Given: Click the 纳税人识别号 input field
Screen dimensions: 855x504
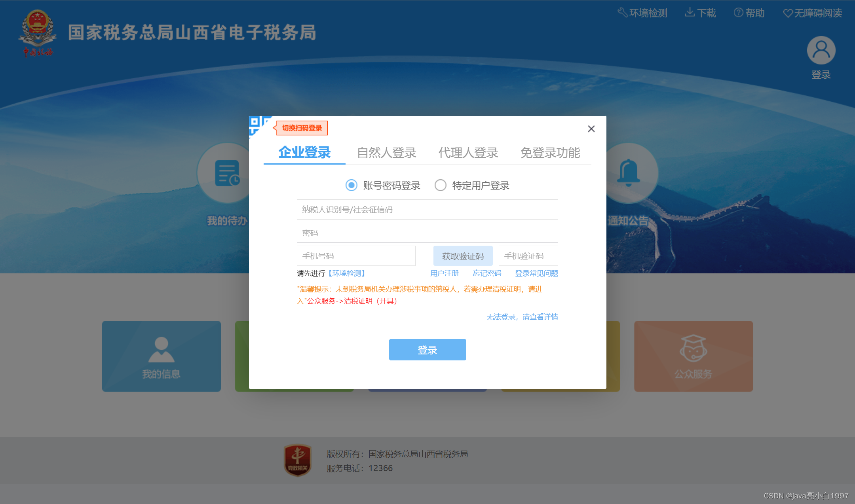Looking at the screenshot, I should (427, 210).
